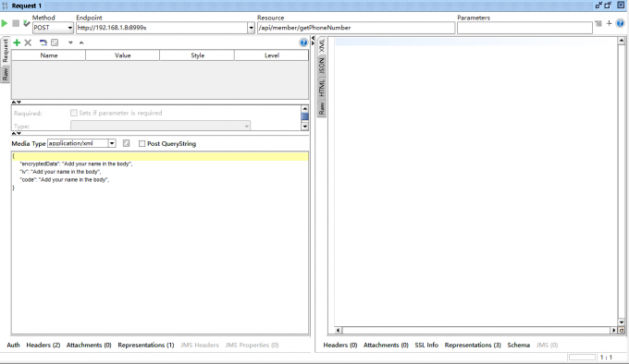Click the response horizontal scrollbar left arrow
This screenshot has width=629, height=364.
[x=338, y=331]
